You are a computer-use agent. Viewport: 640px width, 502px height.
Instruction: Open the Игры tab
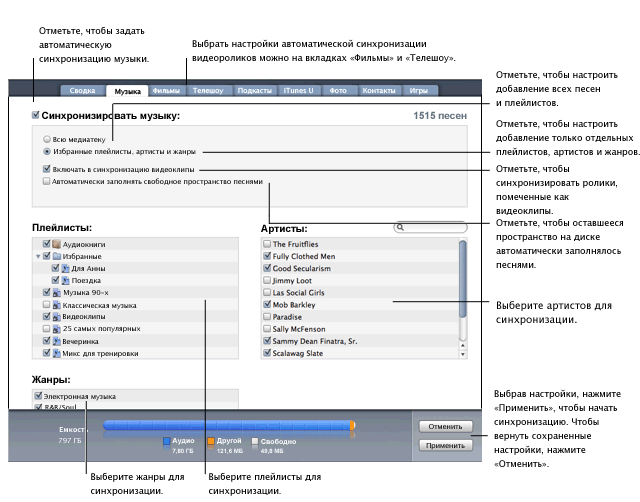pyautogui.click(x=419, y=91)
